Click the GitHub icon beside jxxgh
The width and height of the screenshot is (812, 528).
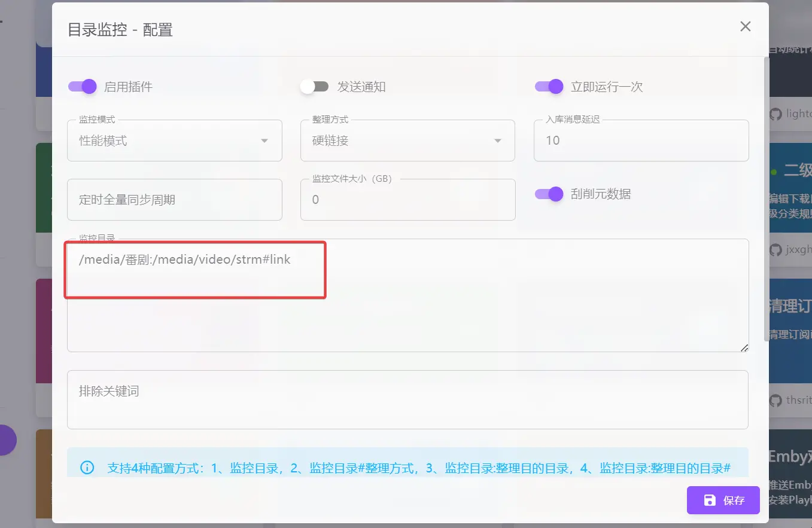(x=775, y=249)
